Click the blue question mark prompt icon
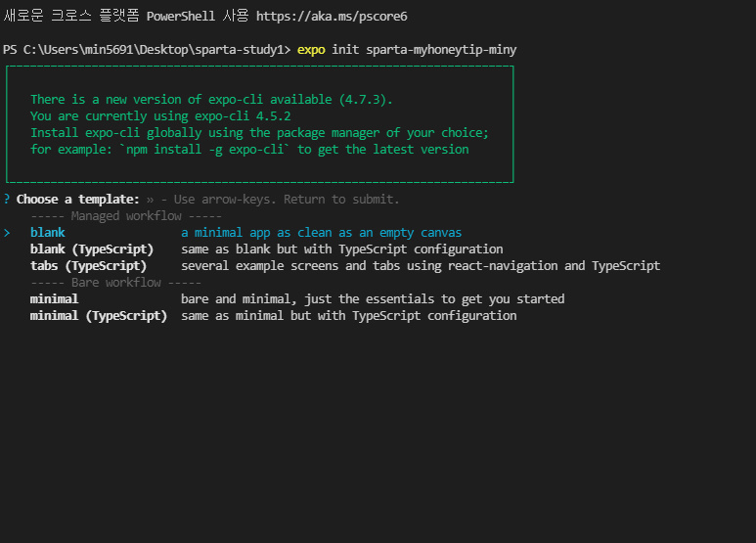 6,200
